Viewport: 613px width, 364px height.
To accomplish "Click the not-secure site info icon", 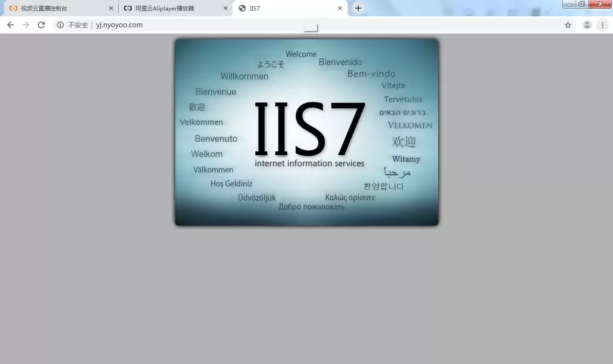I will [60, 25].
